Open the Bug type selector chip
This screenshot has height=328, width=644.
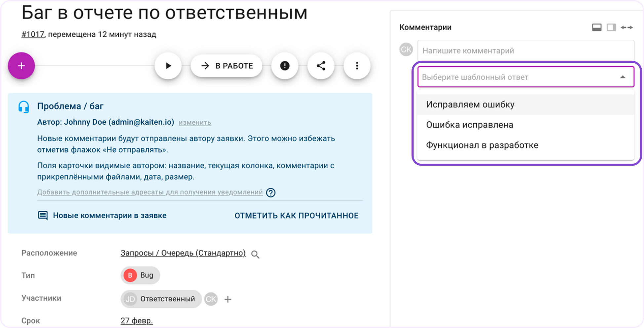coord(140,275)
